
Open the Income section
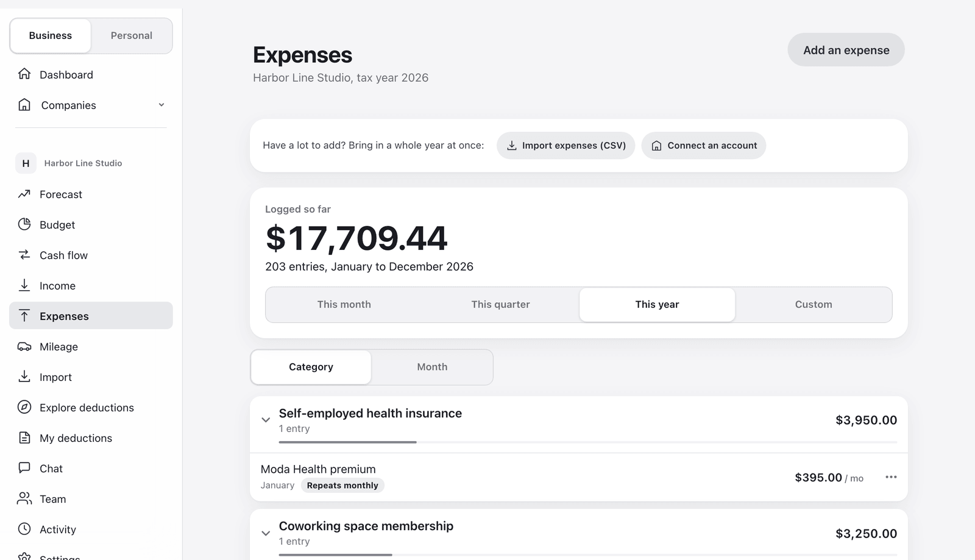pyautogui.click(x=91, y=286)
